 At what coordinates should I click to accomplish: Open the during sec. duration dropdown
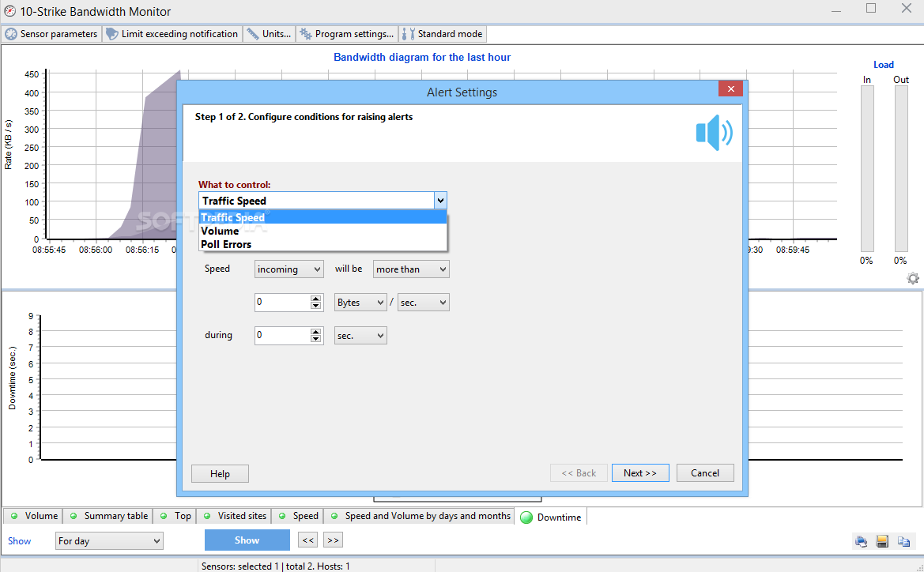360,336
